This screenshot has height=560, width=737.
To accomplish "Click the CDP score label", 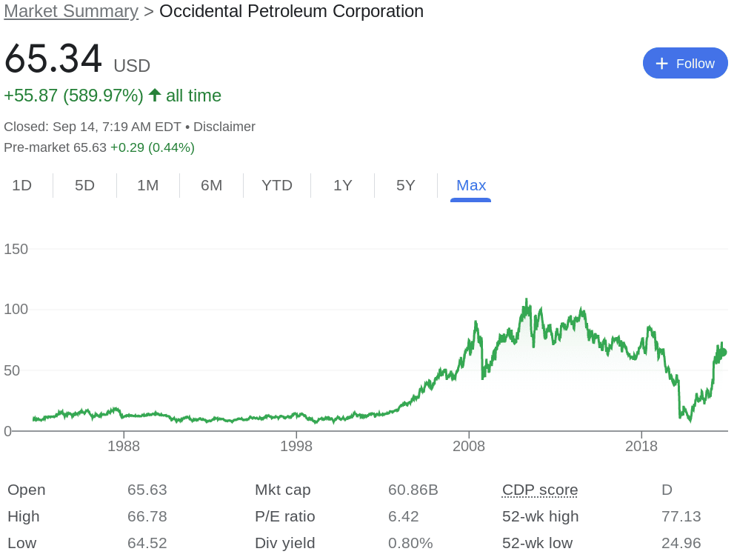I will point(540,490).
